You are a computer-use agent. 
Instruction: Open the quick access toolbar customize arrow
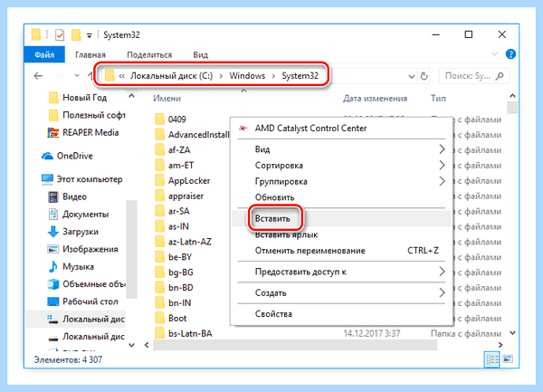[x=90, y=35]
